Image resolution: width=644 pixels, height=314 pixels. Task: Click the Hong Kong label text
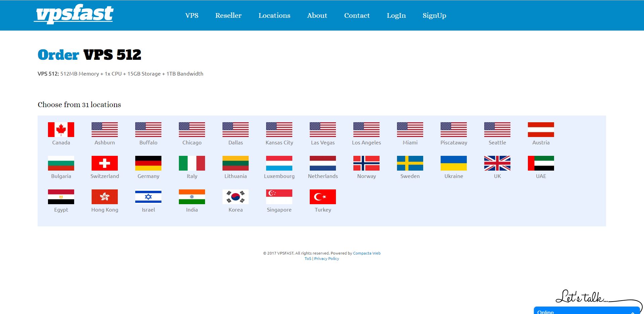[x=105, y=210]
